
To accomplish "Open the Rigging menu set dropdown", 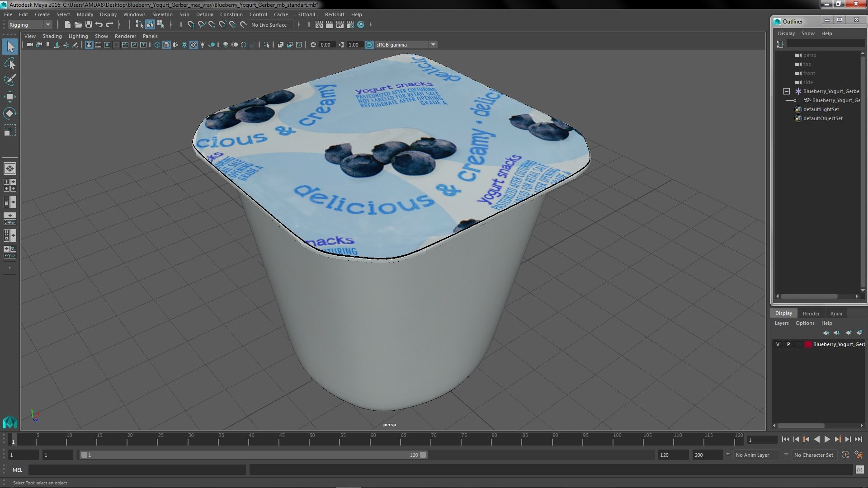I will 30,25.
